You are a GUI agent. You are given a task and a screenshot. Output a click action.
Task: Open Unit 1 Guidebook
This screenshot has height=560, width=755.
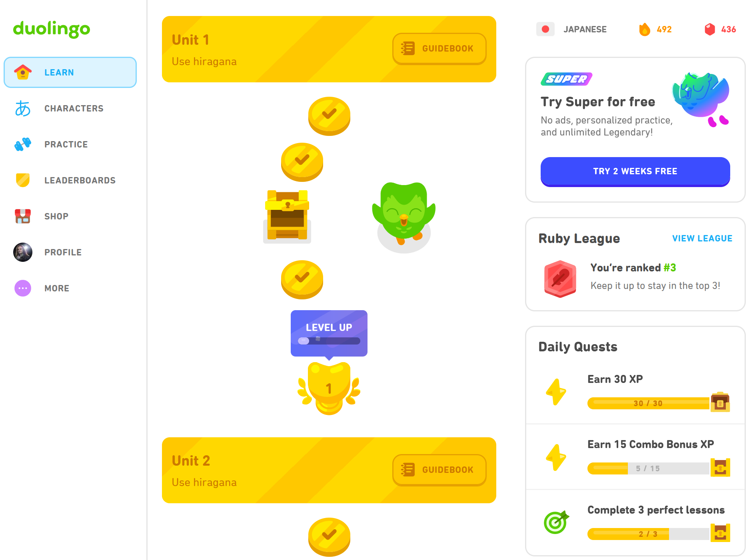click(439, 48)
